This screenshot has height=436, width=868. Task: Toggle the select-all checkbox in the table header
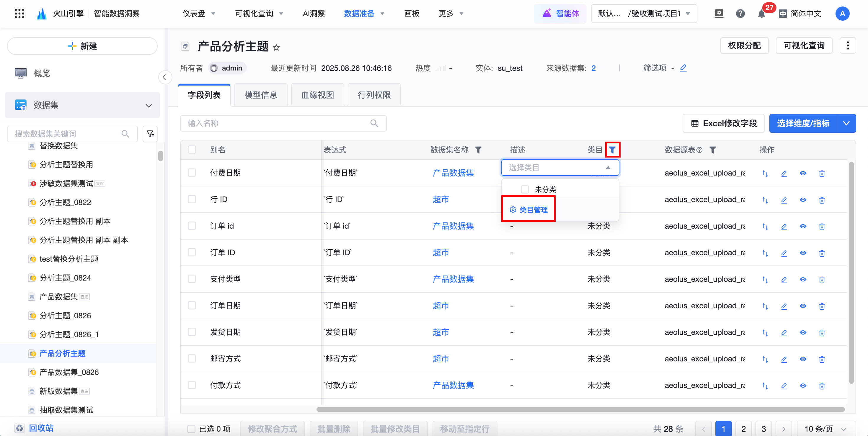coord(192,150)
